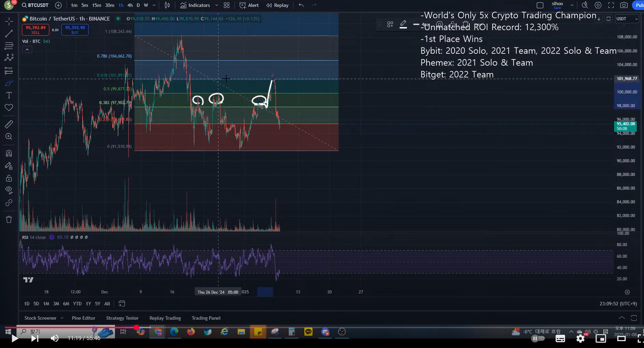Click the BTCUSDT symbol search field

[35, 5]
